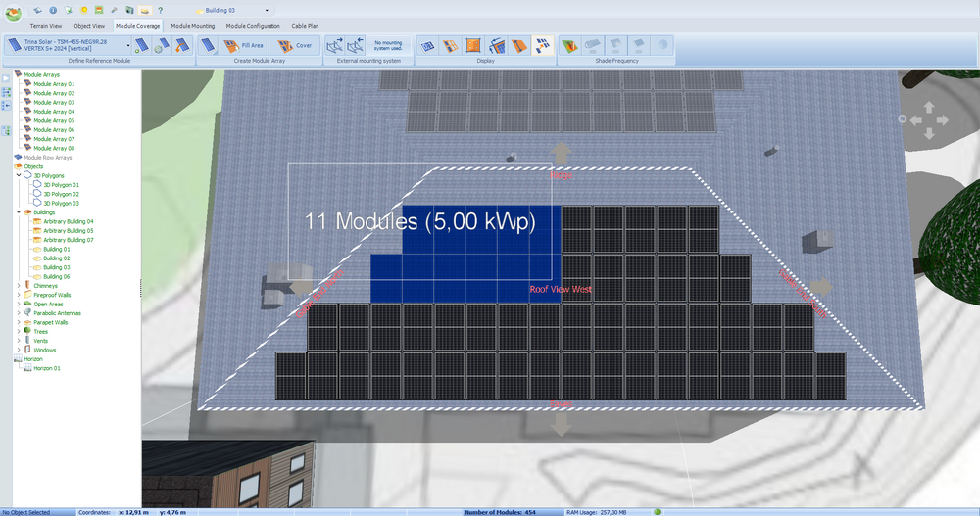Select Module Array 05 in tree
The height and width of the screenshot is (516, 980).
click(54, 120)
